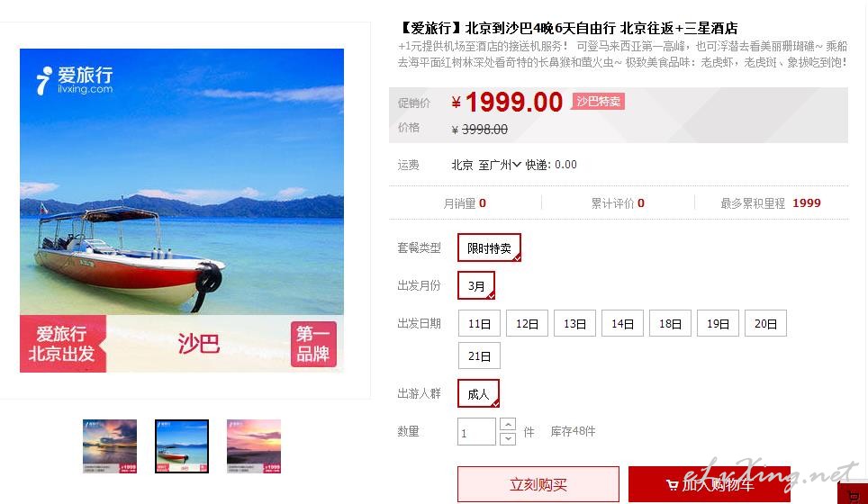868x504 pixels.
Task: Decrease quantity with the down arrow
Action: coord(508,438)
